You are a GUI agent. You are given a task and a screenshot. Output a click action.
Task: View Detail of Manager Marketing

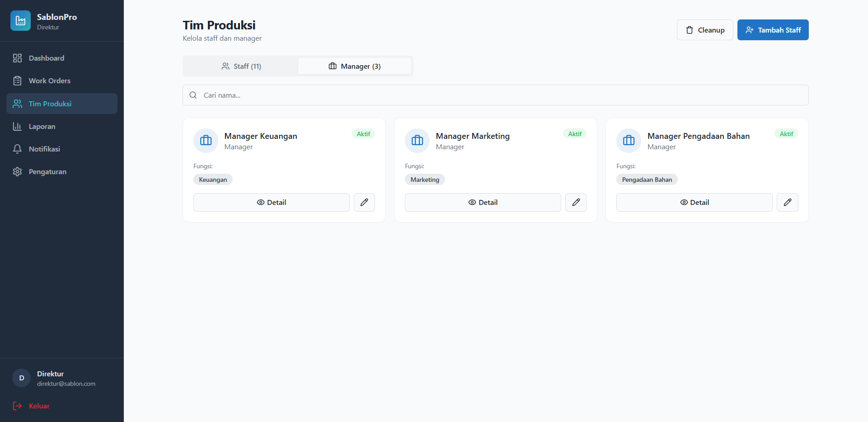point(483,202)
